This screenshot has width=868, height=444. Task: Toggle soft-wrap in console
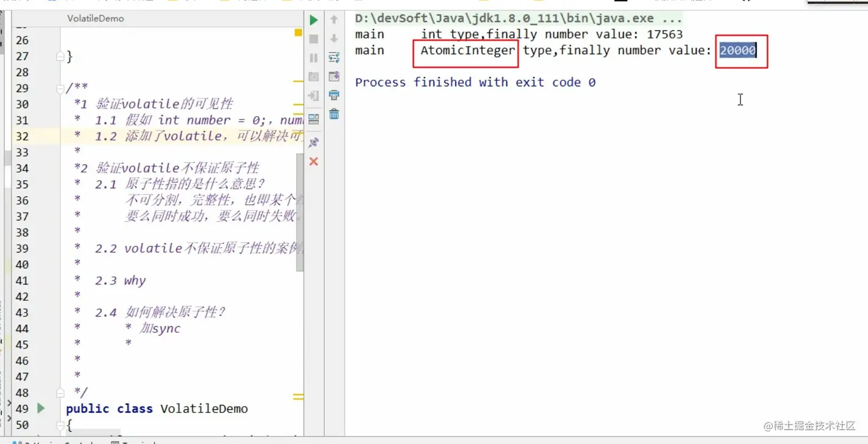click(334, 57)
